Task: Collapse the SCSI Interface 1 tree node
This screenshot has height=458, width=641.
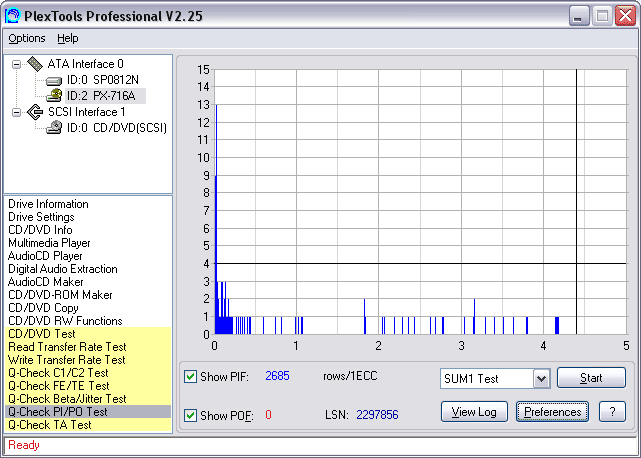Action: (x=16, y=112)
